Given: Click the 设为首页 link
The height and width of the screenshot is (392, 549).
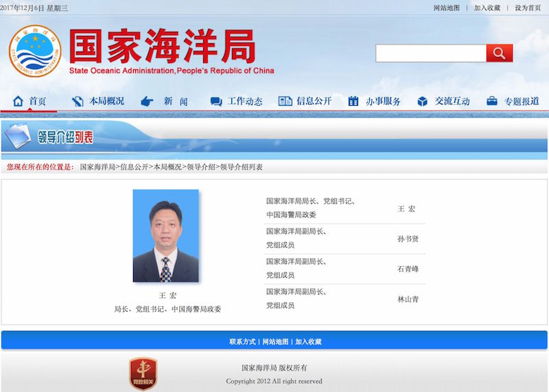Looking at the screenshot, I should coord(528,8).
